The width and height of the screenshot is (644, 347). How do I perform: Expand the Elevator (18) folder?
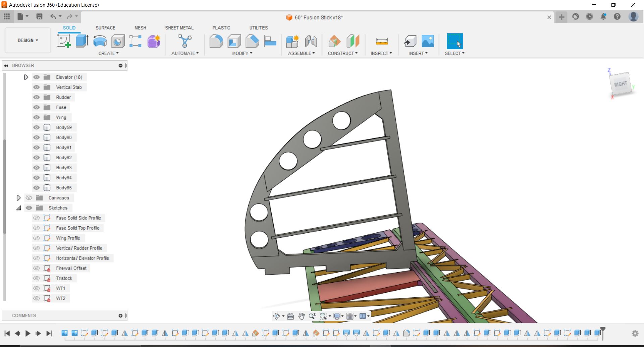click(26, 77)
